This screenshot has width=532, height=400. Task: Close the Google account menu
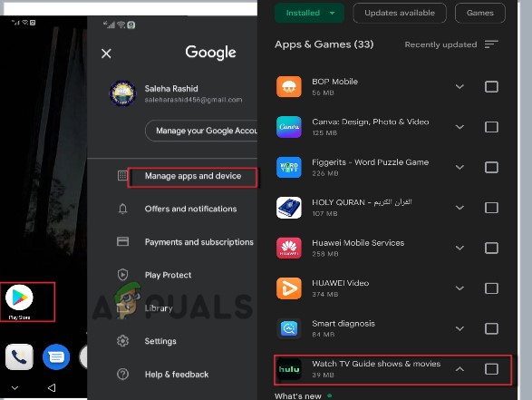(x=106, y=54)
